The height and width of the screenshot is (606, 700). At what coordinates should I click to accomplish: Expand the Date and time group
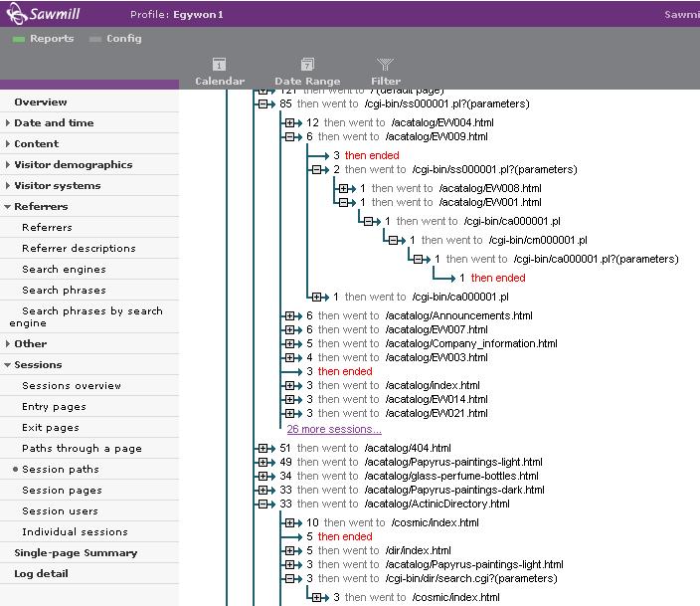pyautogui.click(x=8, y=123)
